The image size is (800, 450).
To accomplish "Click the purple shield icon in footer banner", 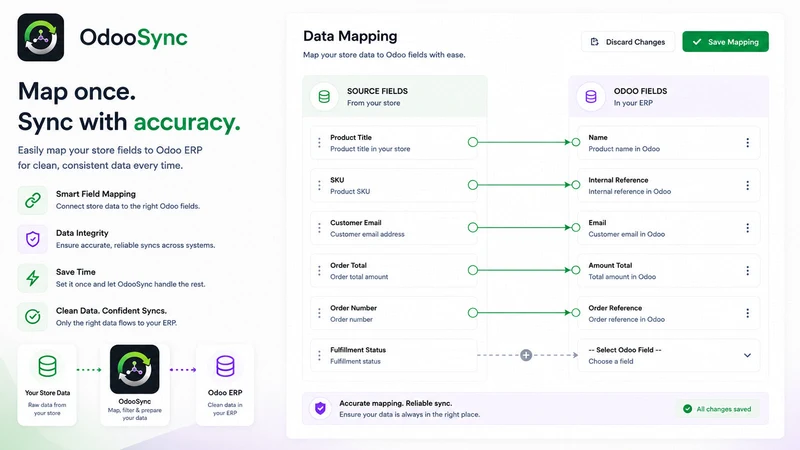I will (320, 408).
